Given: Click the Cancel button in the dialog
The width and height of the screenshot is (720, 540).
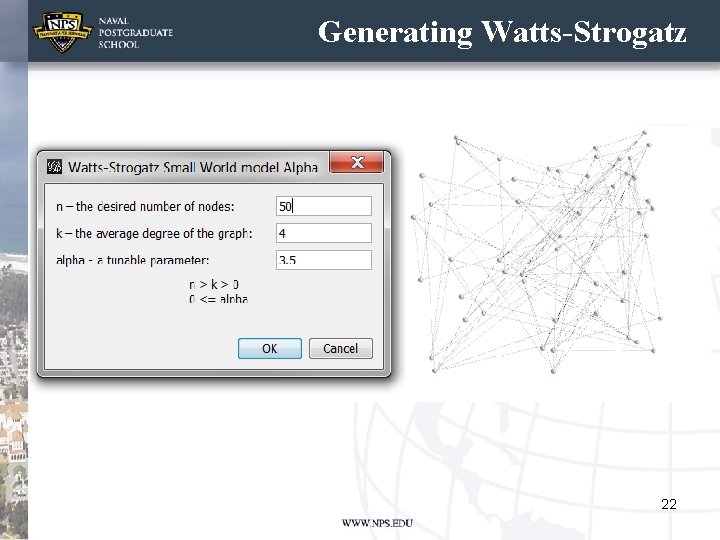Looking at the screenshot, I should [340, 349].
